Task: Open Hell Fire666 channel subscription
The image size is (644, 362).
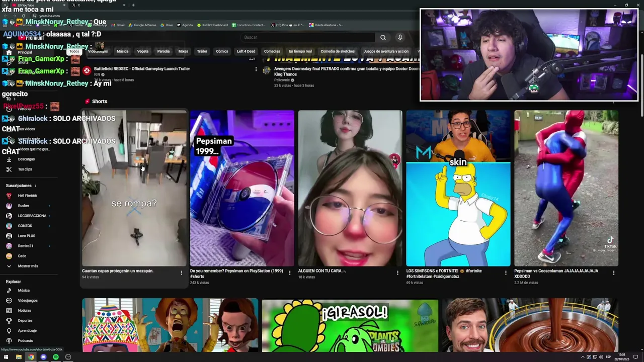Action: pyautogui.click(x=21, y=196)
